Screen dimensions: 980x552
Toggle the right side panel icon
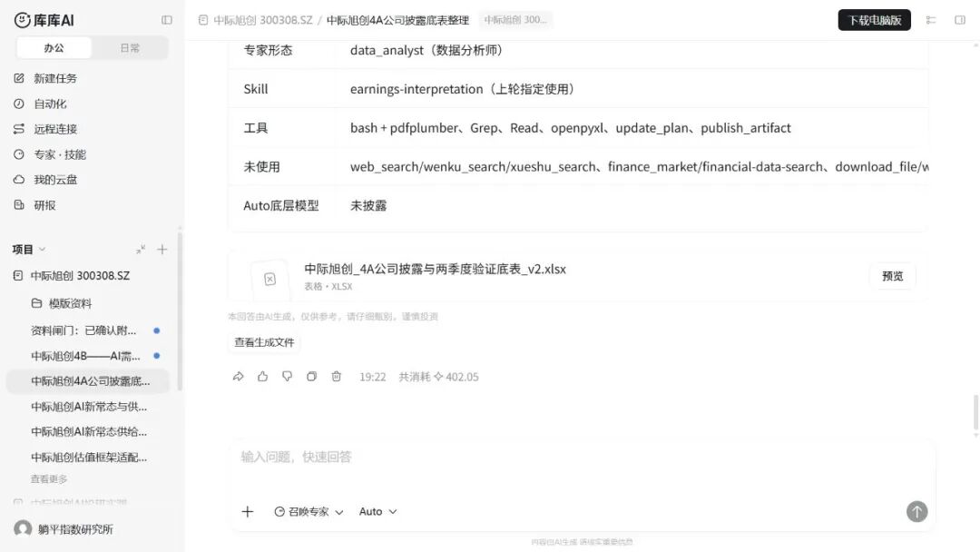coord(960,20)
